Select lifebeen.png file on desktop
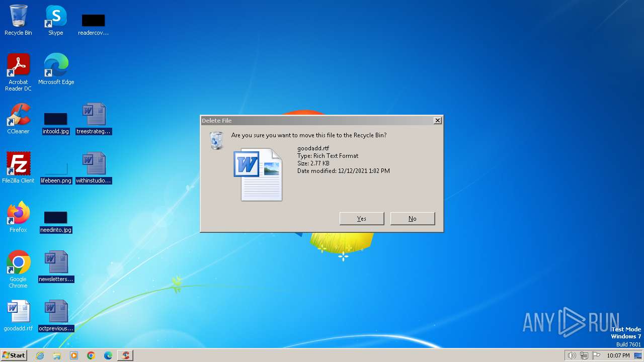Viewport: 644px width, 362px height. [56, 173]
